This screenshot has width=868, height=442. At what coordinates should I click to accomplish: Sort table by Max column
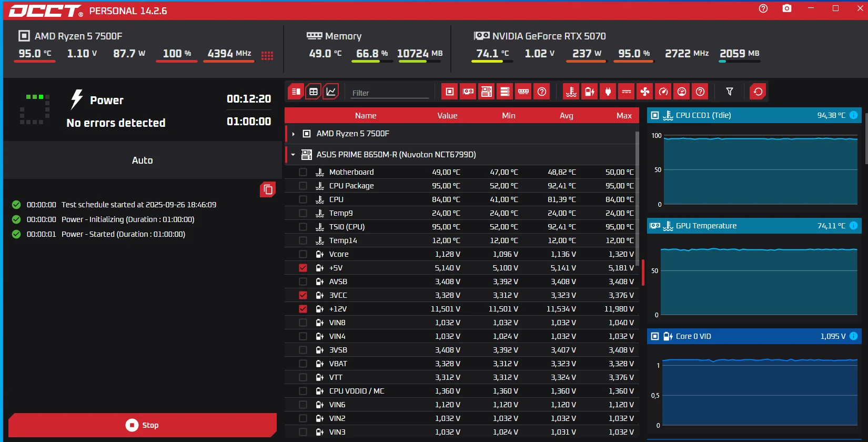624,116
